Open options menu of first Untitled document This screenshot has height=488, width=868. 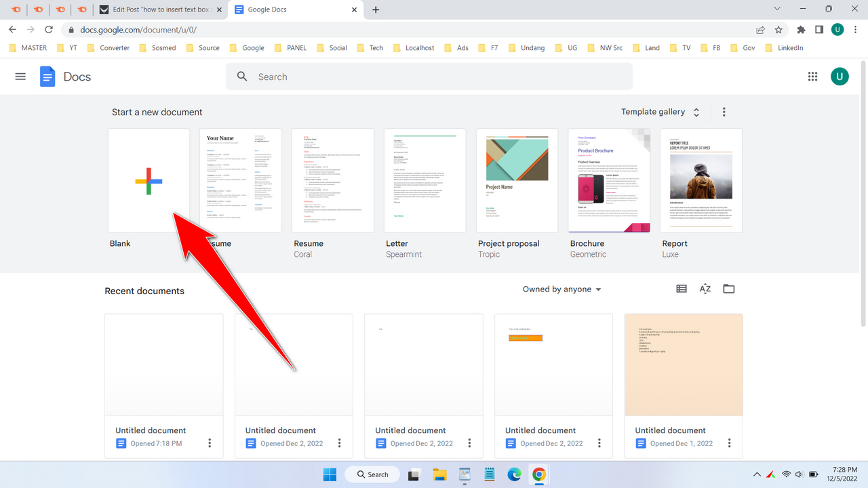(x=210, y=443)
